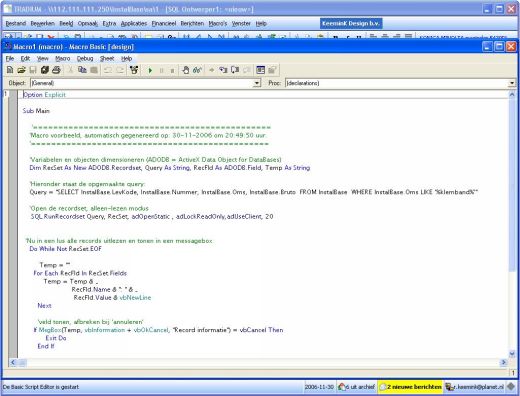This screenshot has height=396, width=520.
Task: Click the vertical scrollbar down arrow
Action: pos(512,354)
